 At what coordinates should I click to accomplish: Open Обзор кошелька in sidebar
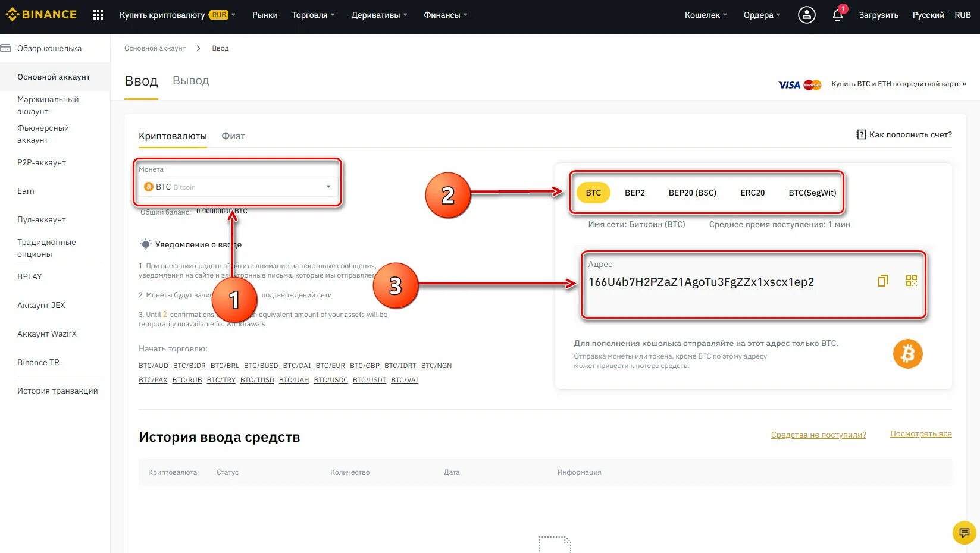49,48
